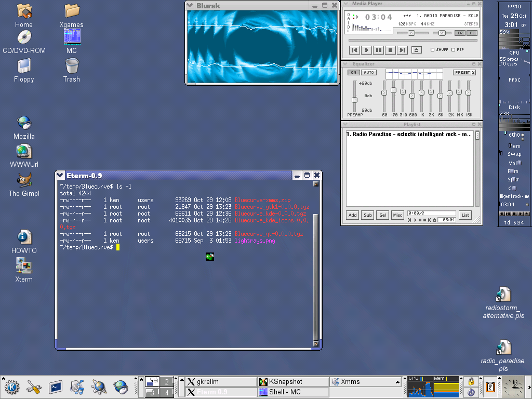Switch to the Eterm-0.9 taskbar entry
532x399 pixels.
pyautogui.click(x=221, y=392)
